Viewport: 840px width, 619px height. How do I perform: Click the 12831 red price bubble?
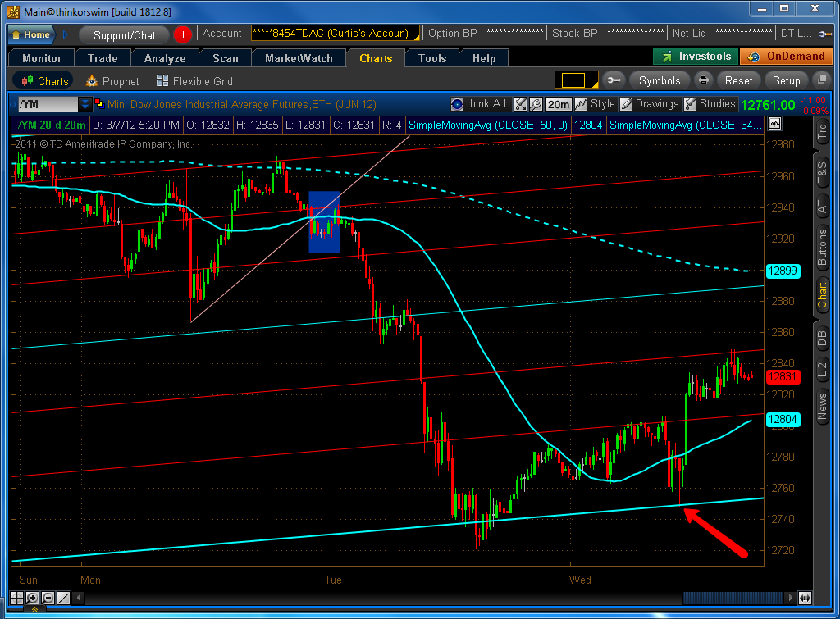(783, 377)
